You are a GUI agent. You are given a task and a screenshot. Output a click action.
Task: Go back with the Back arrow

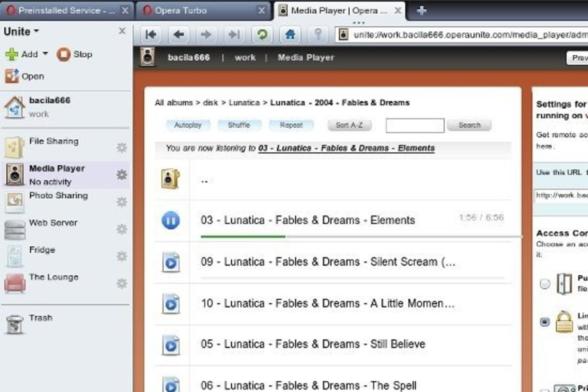point(178,35)
